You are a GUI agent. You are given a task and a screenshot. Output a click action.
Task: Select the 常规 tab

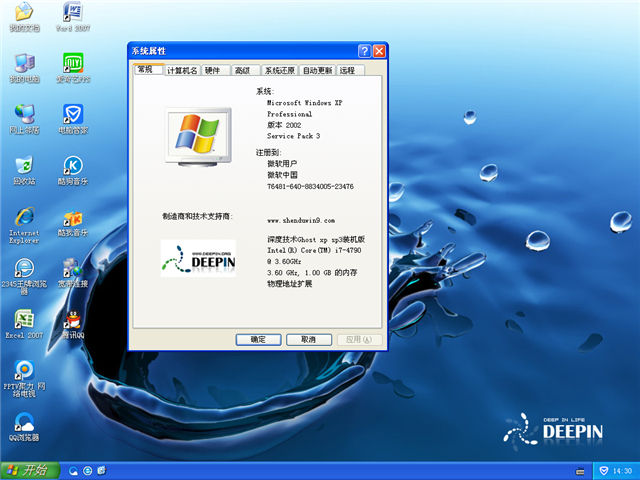pyautogui.click(x=149, y=69)
